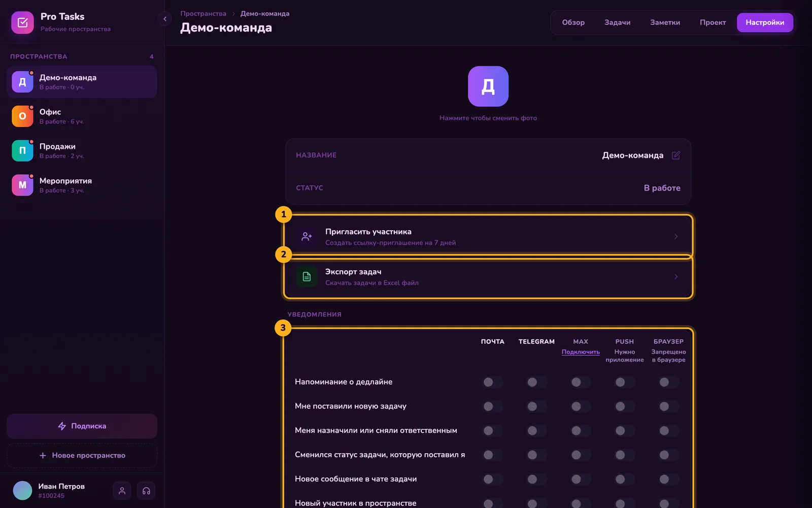Toggle Браузер for Мне поставили новую задачу
The height and width of the screenshot is (508, 812).
point(668,406)
